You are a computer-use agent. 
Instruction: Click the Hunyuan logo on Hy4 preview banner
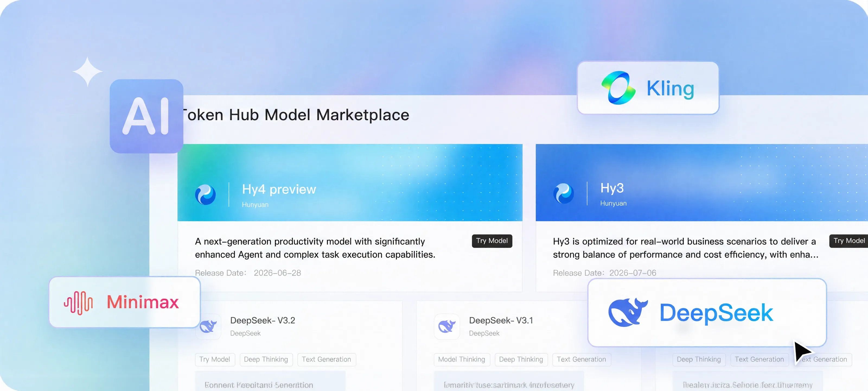tap(206, 195)
